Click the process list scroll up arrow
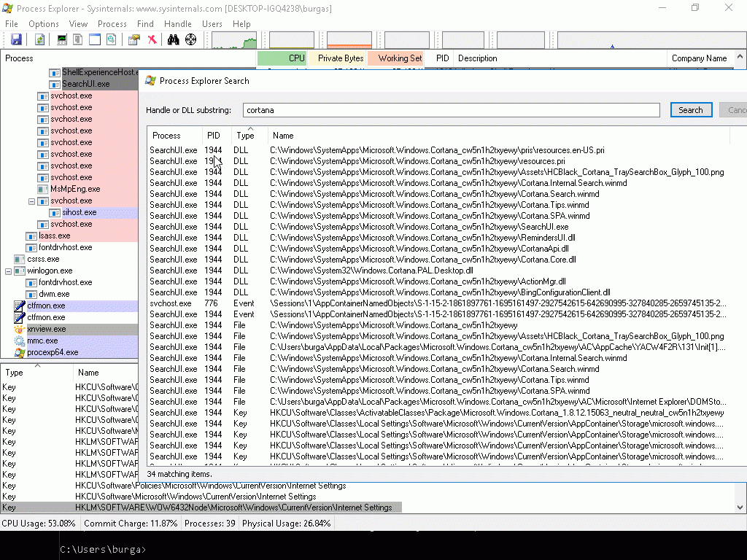Screen dimensions: 747x560 [740, 56]
